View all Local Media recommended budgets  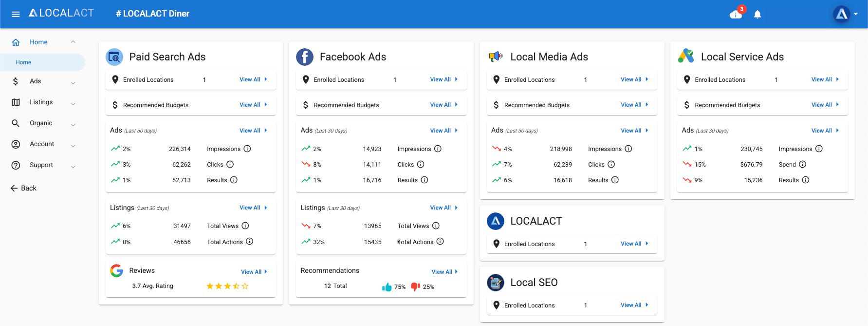(635, 105)
